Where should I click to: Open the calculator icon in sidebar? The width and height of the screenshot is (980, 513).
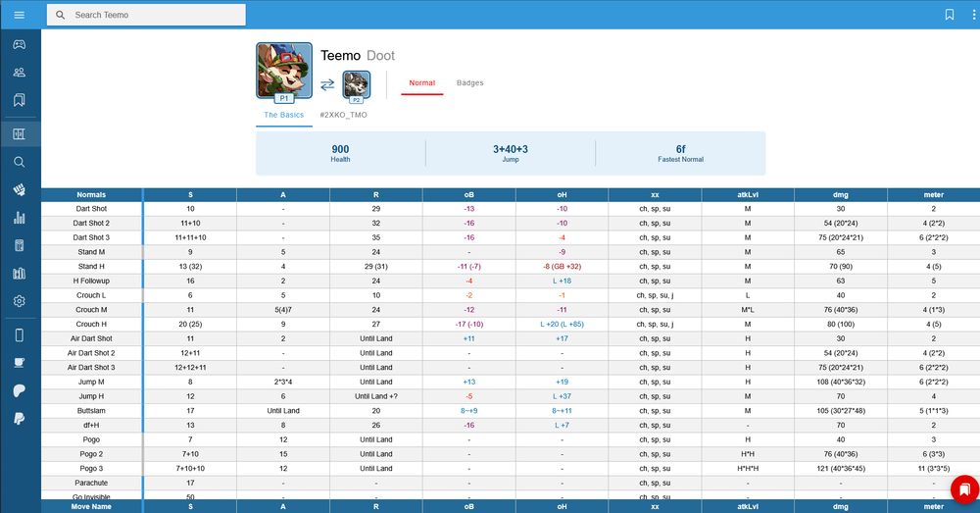(20, 245)
